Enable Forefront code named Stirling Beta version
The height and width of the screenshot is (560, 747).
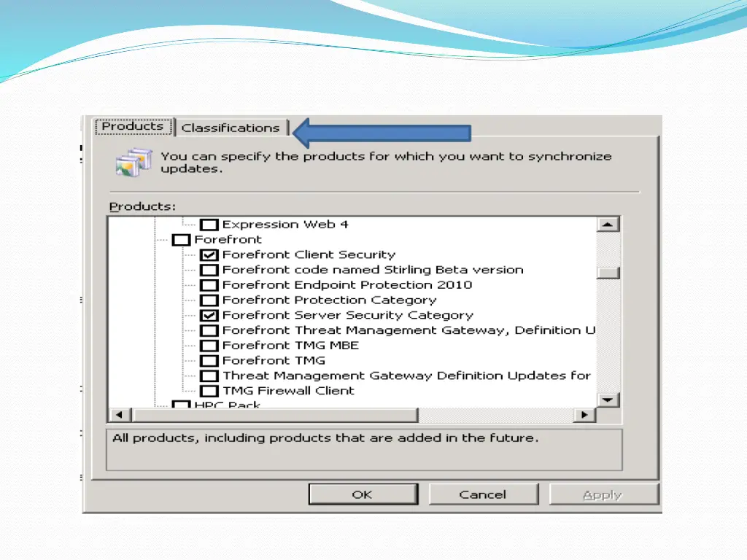209,270
